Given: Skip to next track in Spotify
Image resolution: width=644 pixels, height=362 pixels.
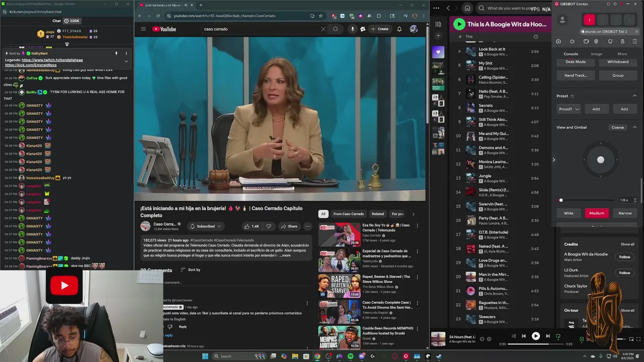Looking at the screenshot, I should click(548, 336).
